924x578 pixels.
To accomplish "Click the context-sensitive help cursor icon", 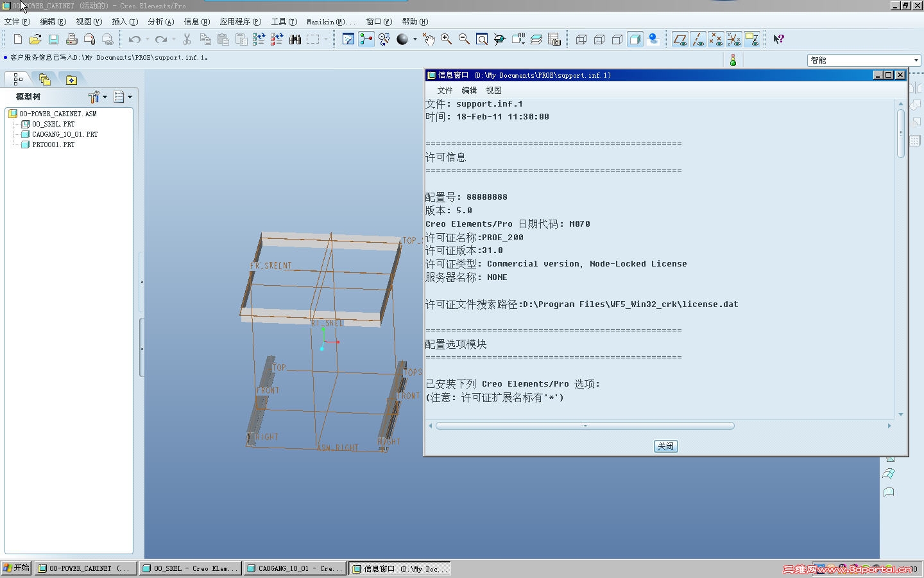I will pos(778,39).
